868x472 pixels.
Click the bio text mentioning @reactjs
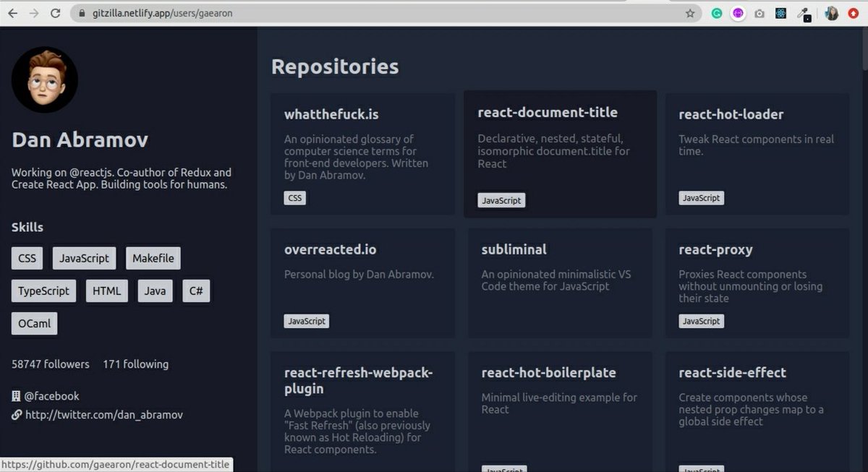point(122,179)
